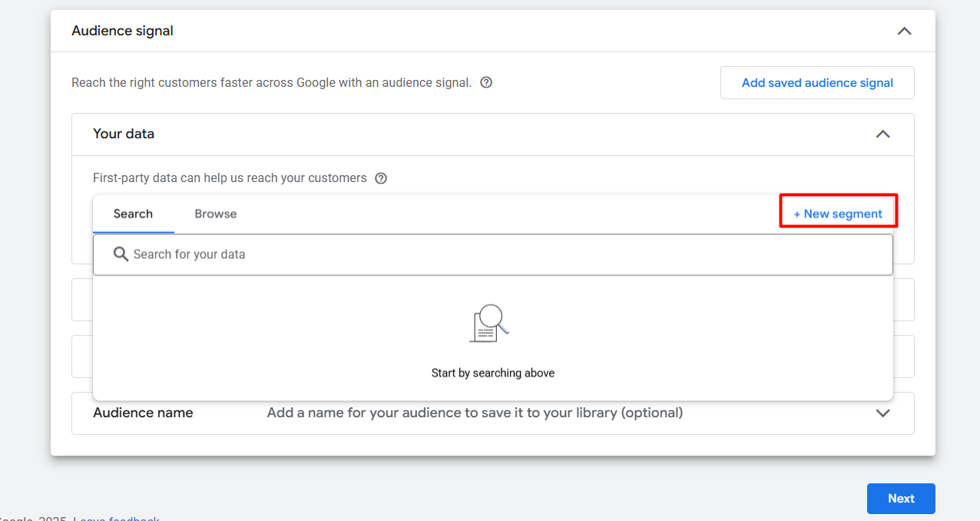Click the Reach the right customers description
Image resolution: width=980 pixels, height=521 pixels.
pos(271,82)
